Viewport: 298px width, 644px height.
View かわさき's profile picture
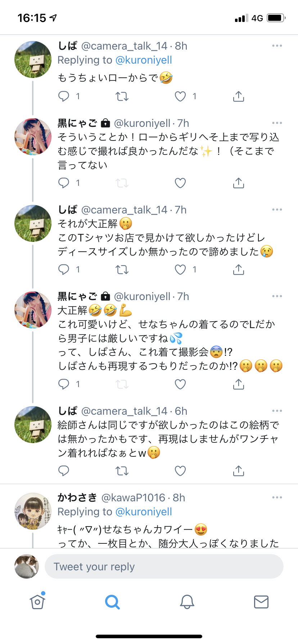[x=33, y=511]
